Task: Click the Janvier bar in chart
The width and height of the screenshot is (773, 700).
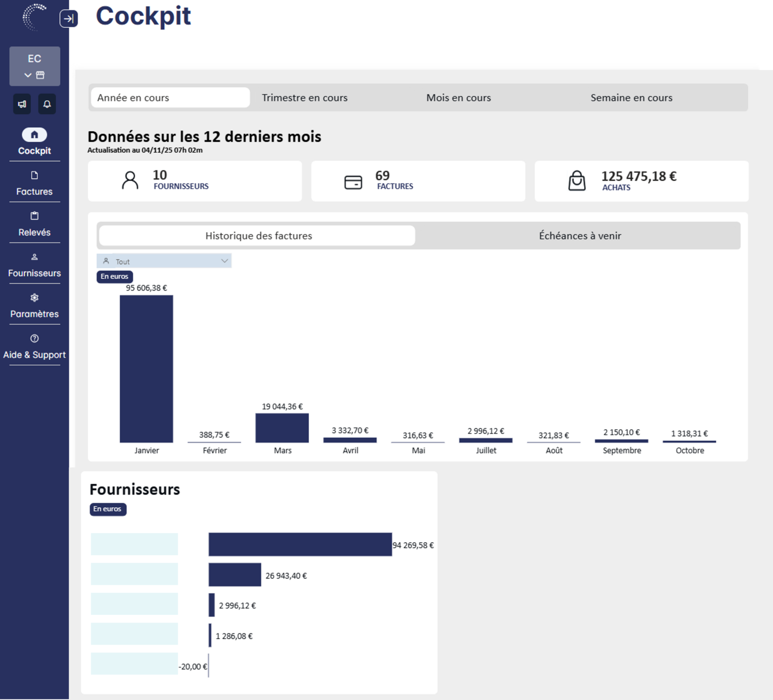Action: [x=146, y=368]
